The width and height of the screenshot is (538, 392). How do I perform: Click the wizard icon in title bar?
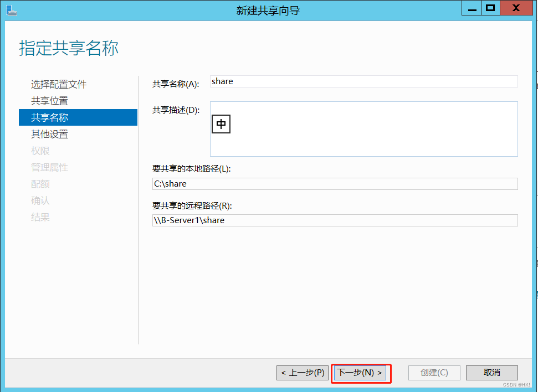coord(11,11)
